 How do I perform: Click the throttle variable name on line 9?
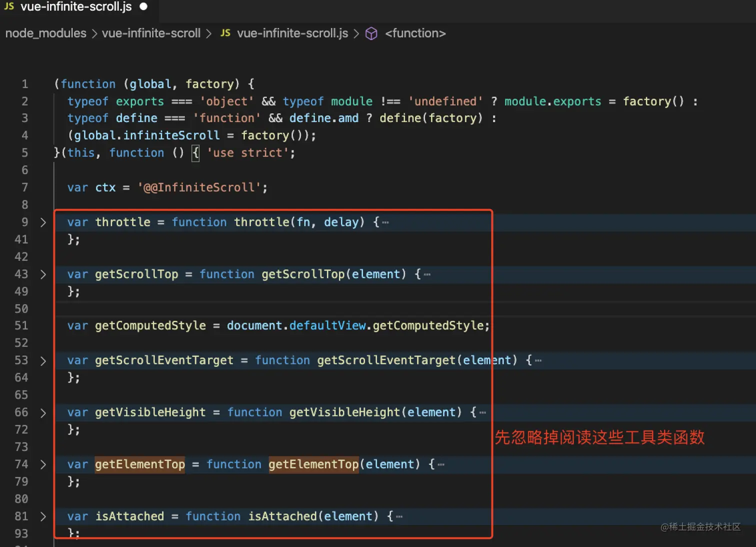tap(123, 222)
